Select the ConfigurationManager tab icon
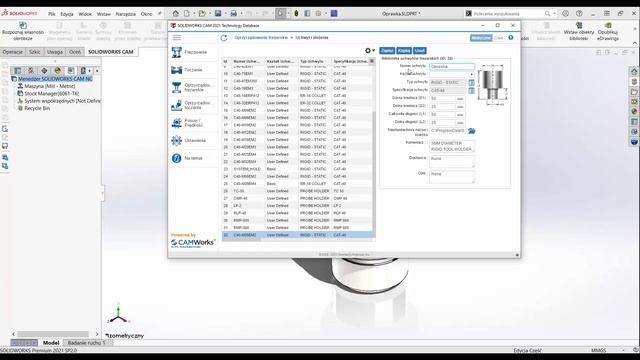Viewport: 640px width, 360px height. (x=44, y=71)
